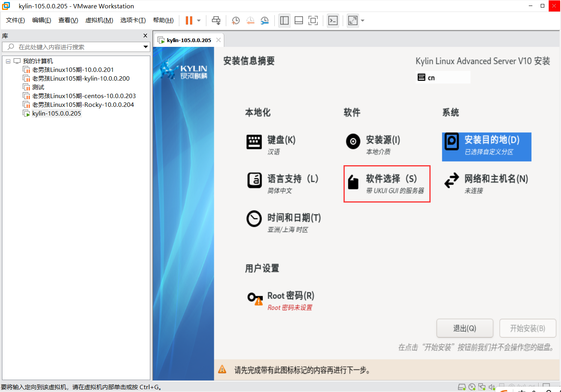The image size is (561, 392).
Task: Click the network arrows icon
Action: [452, 180]
